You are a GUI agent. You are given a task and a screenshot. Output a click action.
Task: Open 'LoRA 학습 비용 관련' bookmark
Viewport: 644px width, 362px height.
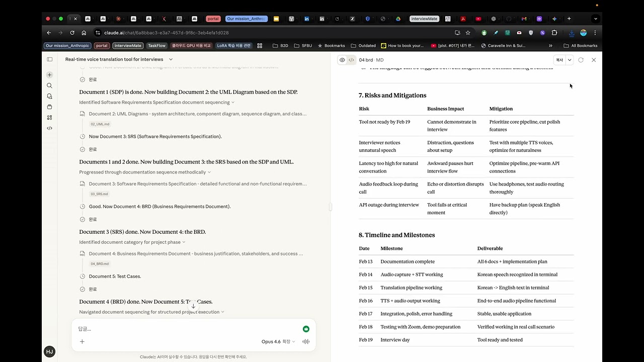[x=233, y=46]
